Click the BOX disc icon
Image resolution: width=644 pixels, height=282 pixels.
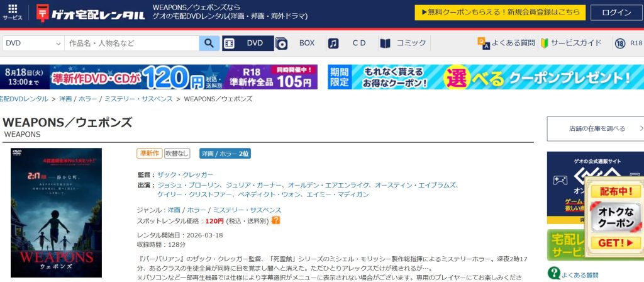[281, 43]
